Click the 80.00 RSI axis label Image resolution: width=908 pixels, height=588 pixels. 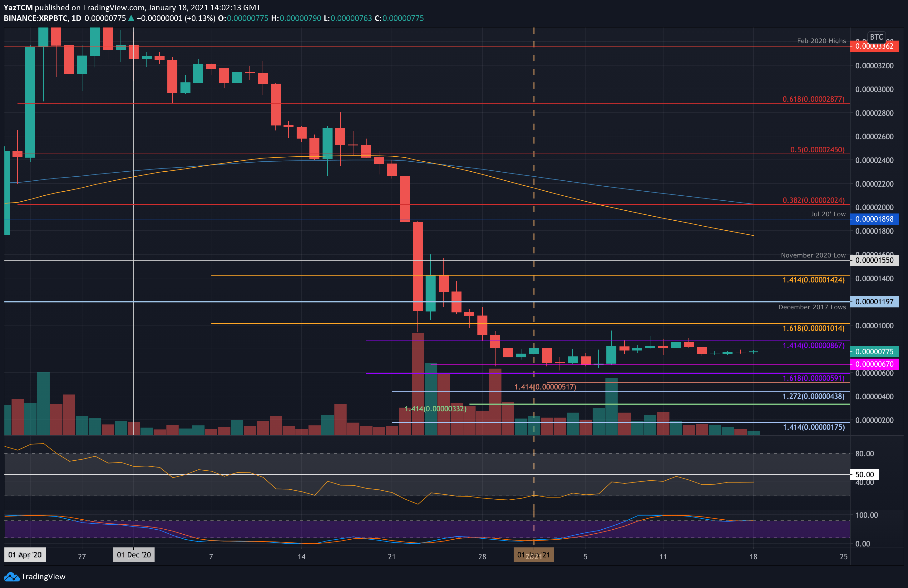865,454
